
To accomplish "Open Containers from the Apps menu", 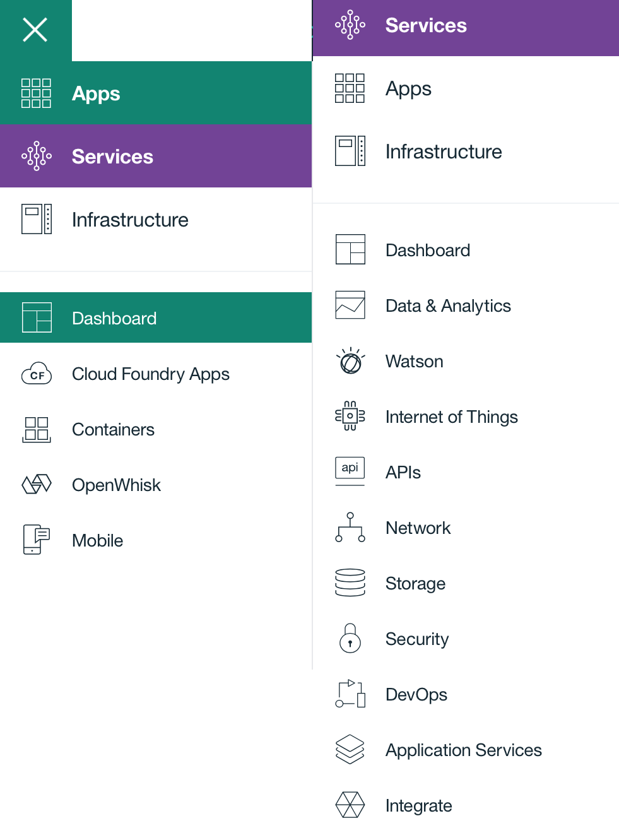I will point(114,430).
